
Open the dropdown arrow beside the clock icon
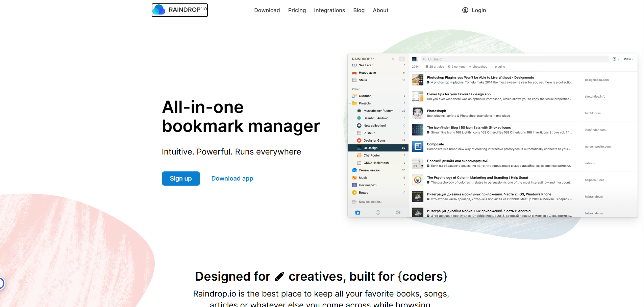619,60
